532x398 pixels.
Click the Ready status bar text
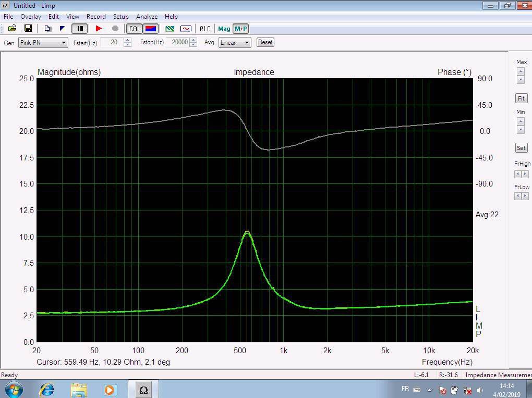point(9,375)
